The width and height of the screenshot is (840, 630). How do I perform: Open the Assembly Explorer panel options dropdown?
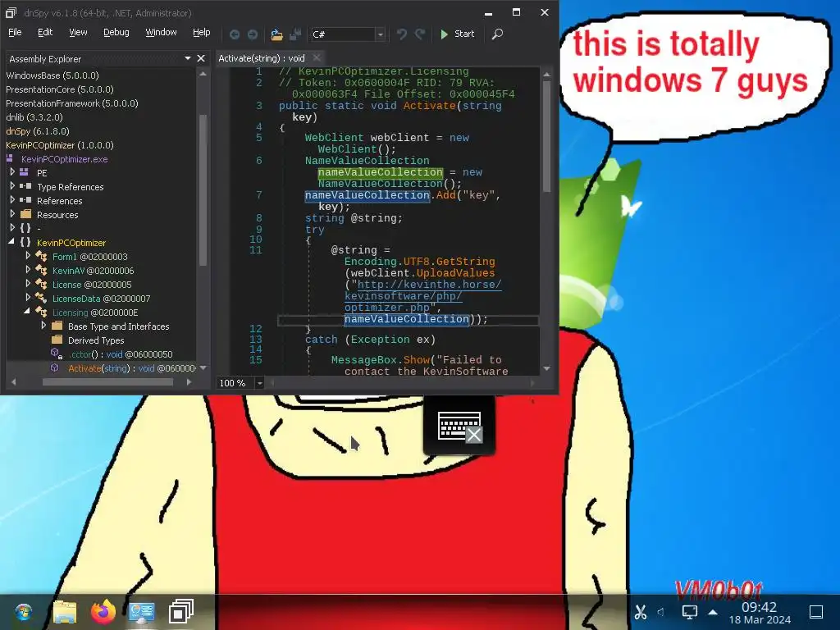pyautogui.click(x=188, y=58)
